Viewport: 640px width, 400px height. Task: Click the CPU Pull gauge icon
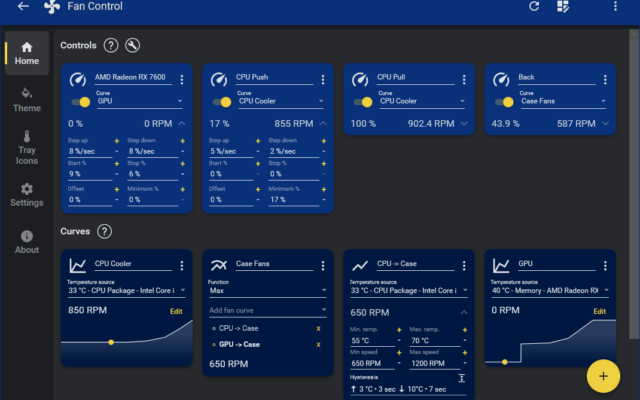360,79
